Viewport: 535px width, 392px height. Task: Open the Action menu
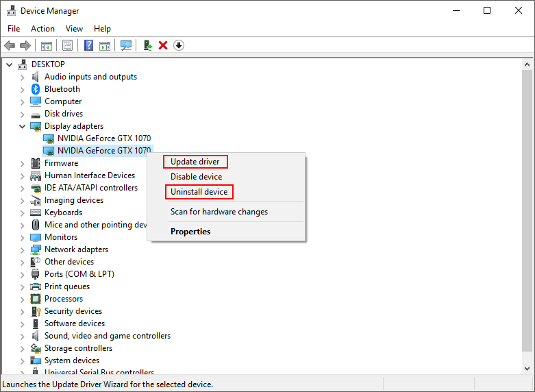[42, 29]
